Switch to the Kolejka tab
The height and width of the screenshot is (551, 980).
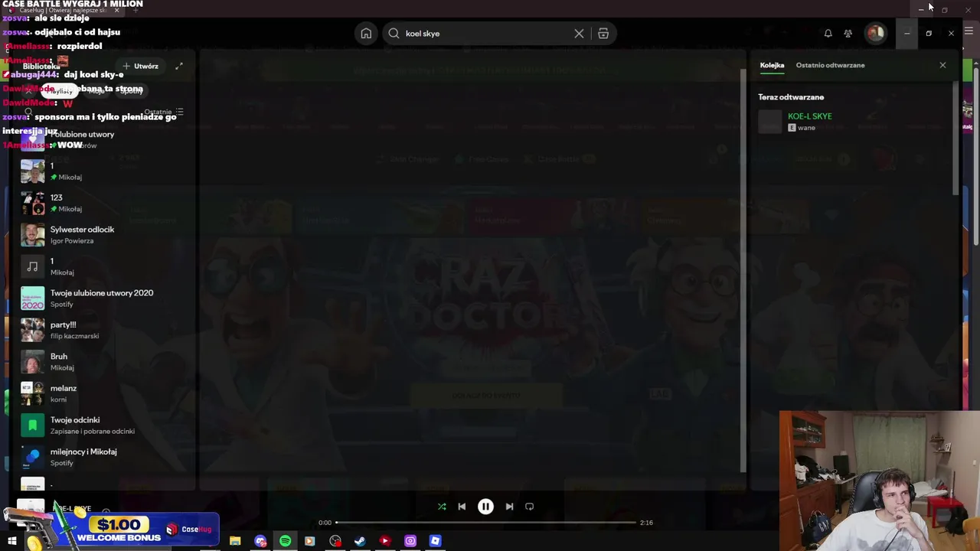tap(772, 65)
